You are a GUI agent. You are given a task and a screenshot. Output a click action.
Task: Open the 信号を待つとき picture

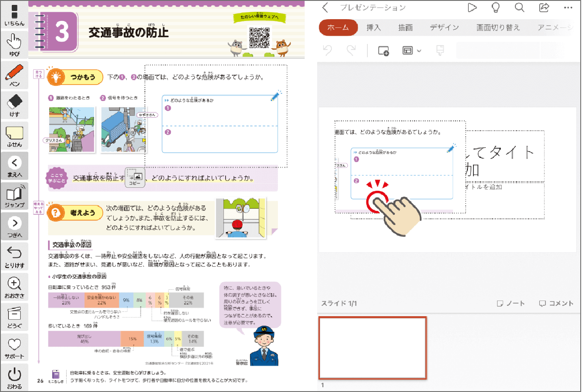click(124, 129)
